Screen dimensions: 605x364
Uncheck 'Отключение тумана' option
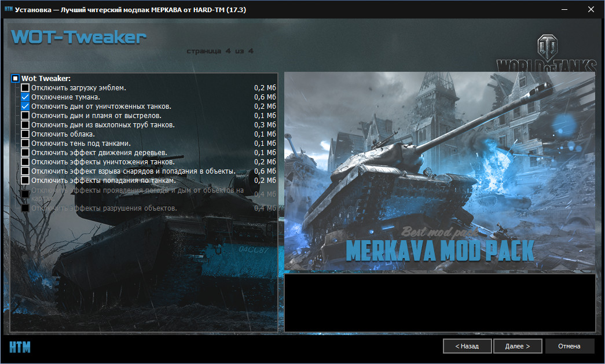point(25,97)
